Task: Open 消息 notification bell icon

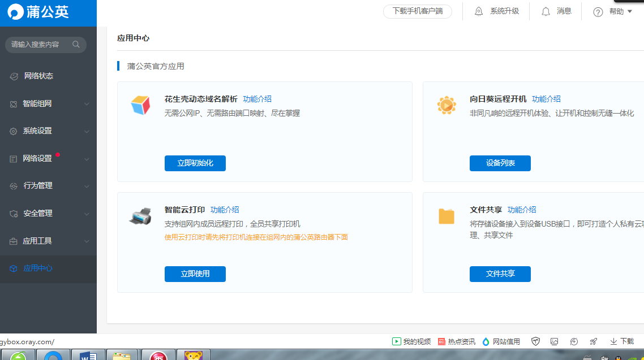Action: 546,11
